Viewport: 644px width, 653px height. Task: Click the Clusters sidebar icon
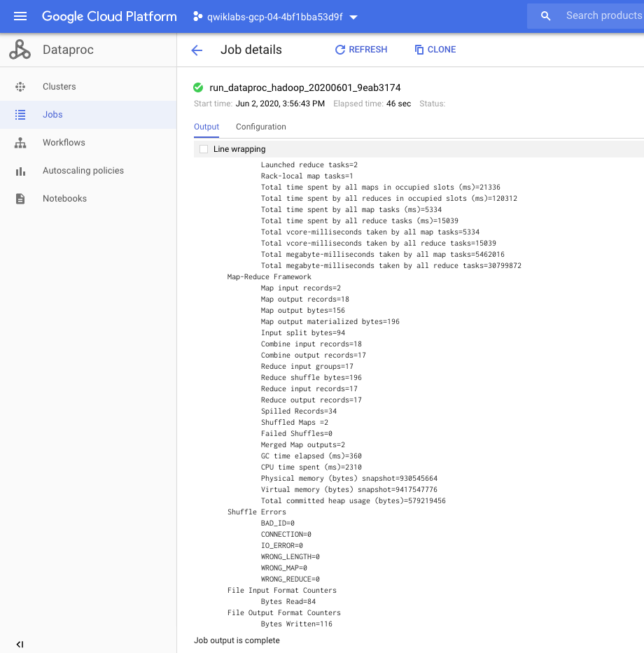(x=20, y=87)
